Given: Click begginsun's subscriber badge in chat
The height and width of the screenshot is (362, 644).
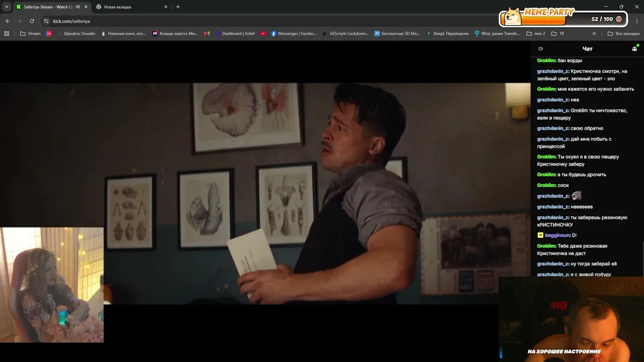Looking at the screenshot, I should point(540,235).
